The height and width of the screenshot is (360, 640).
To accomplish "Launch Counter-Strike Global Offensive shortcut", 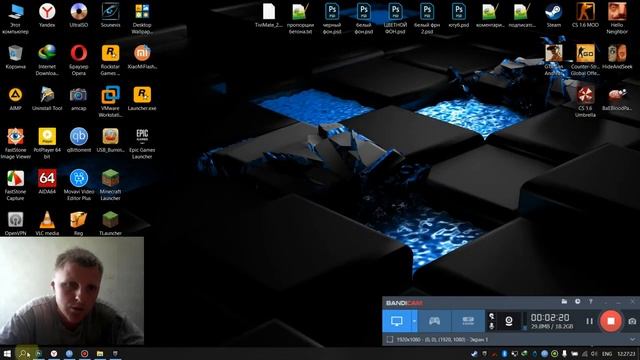I will tap(585, 60).
